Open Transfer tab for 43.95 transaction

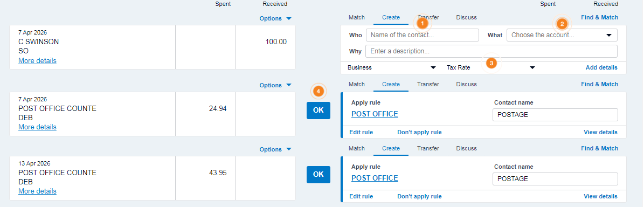[428, 148]
